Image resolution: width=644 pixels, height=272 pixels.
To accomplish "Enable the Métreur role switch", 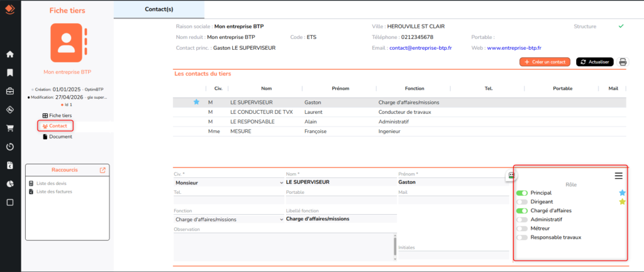I will (x=522, y=229).
